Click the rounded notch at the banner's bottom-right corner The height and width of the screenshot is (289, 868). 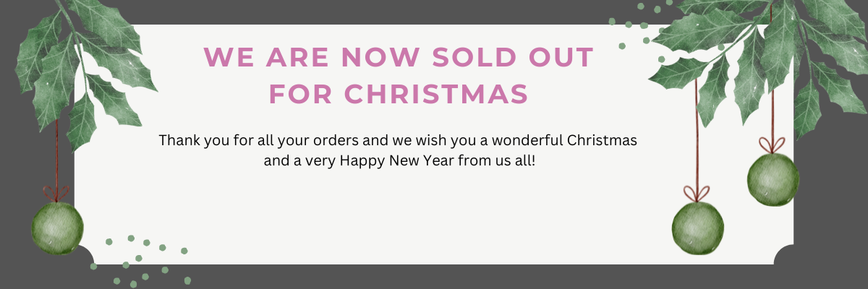(784, 255)
